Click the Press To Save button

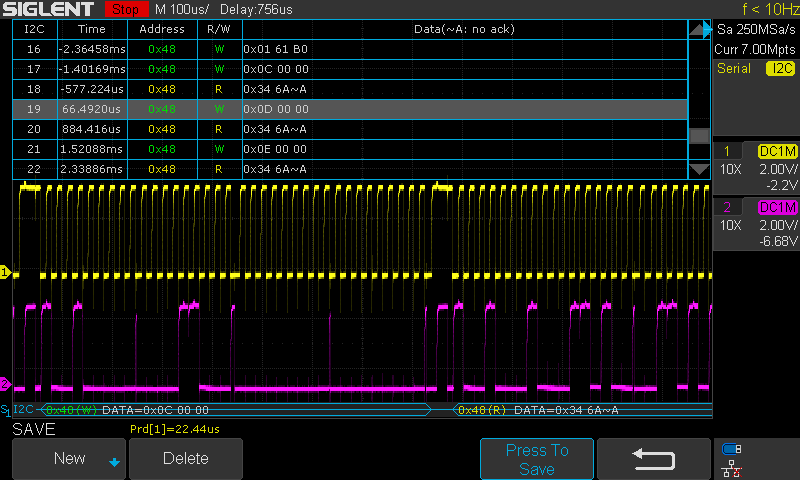tap(537, 459)
